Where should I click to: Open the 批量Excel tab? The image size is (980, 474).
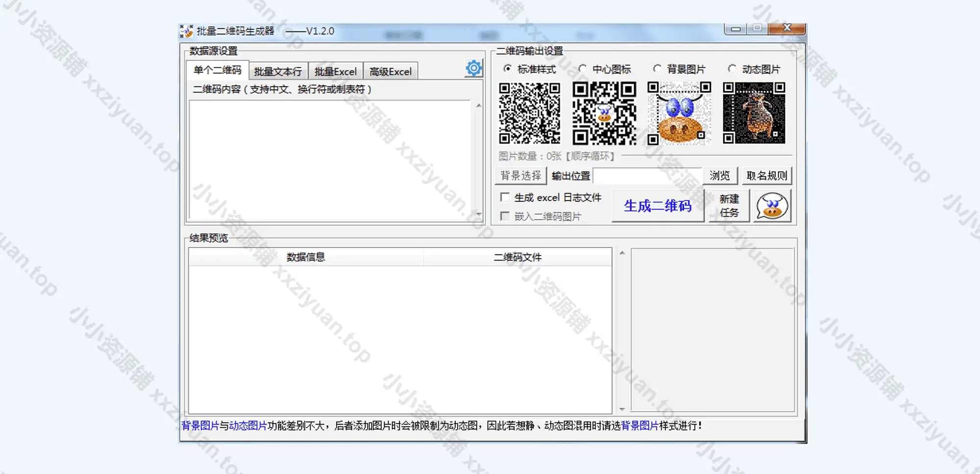[x=335, y=72]
